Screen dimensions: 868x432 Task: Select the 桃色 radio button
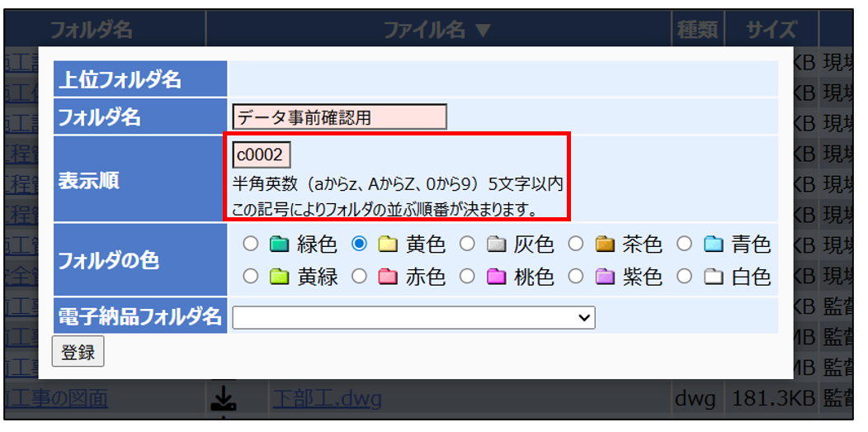pyautogui.click(x=467, y=278)
